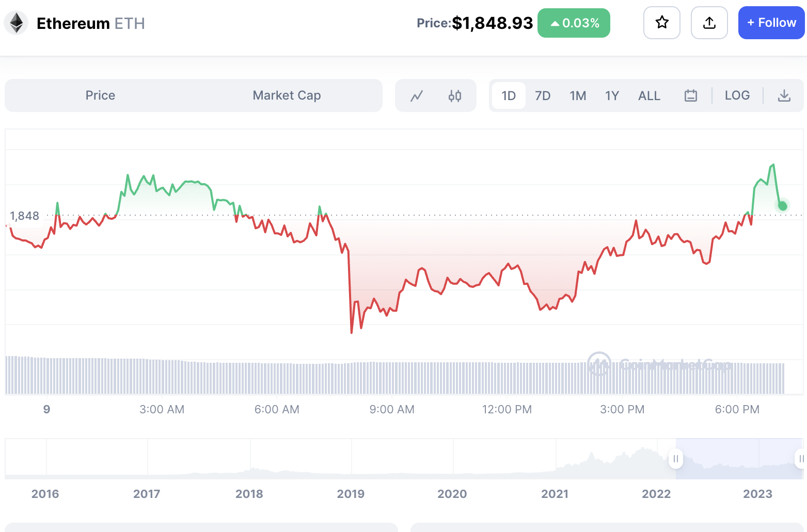Viewport: 807px width, 532px height.
Task: Click the 2017 year label in navigator
Action: (x=147, y=494)
